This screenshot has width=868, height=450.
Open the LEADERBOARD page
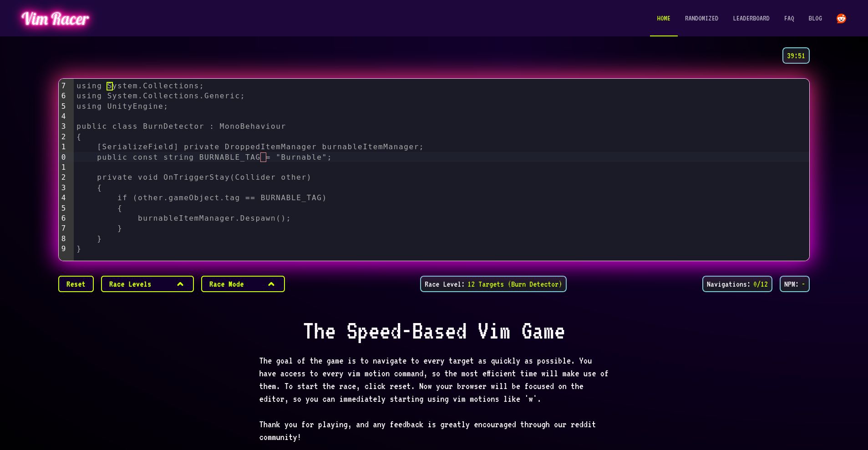pos(751,18)
